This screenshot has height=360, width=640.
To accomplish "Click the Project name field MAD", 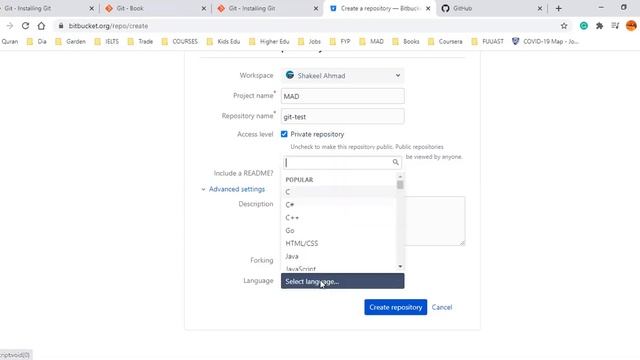I will coord(342,96).
